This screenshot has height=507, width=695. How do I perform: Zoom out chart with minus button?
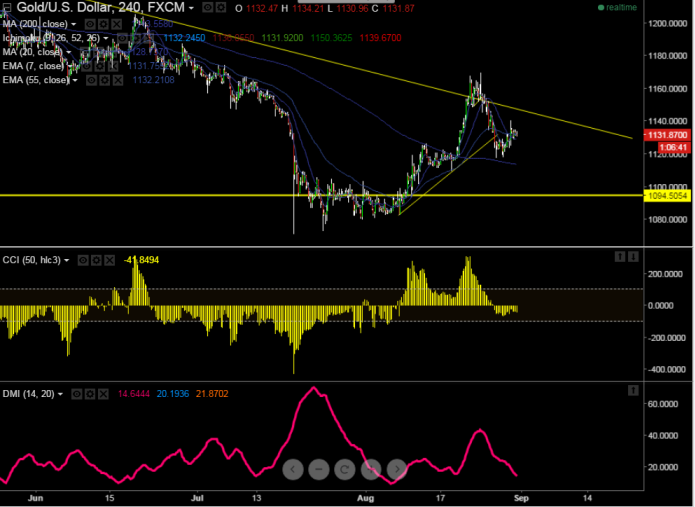click(319, 468)
